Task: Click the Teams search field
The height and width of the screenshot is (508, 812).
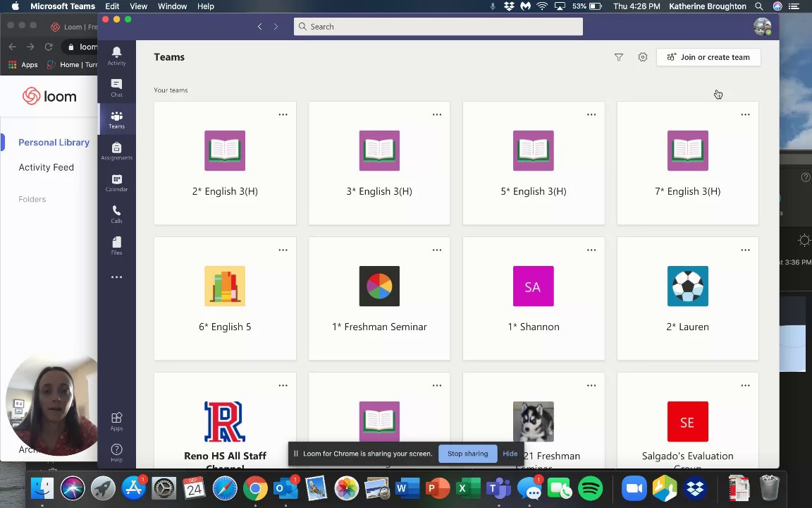Action: pos(438,26)
